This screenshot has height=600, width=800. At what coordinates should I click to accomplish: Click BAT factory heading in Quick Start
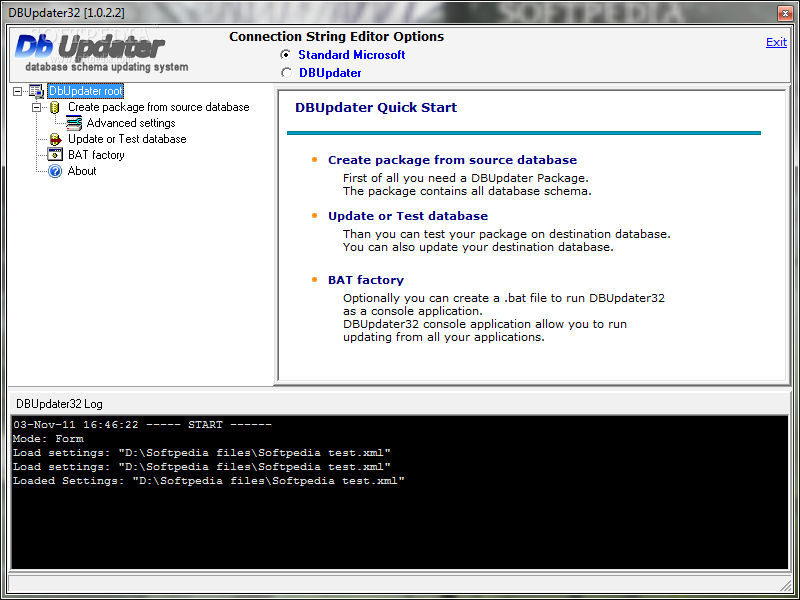pyautogui.click(x=366, y=280)
